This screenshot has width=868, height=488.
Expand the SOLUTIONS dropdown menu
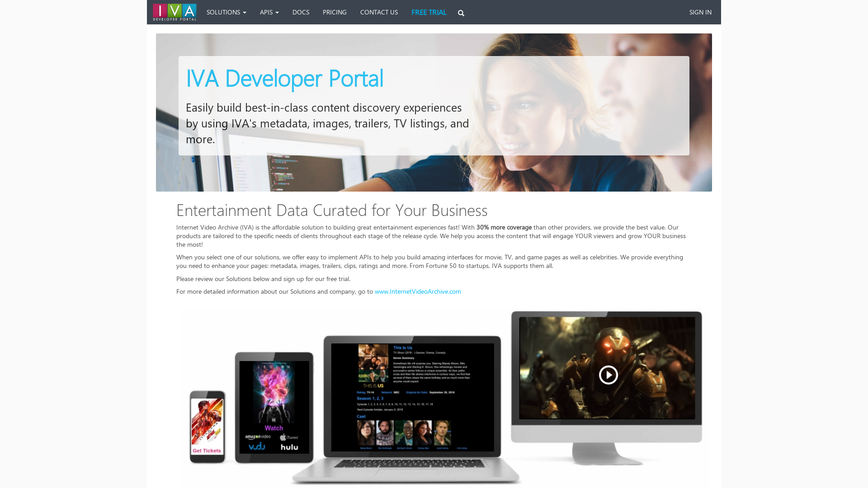(226, 12)
